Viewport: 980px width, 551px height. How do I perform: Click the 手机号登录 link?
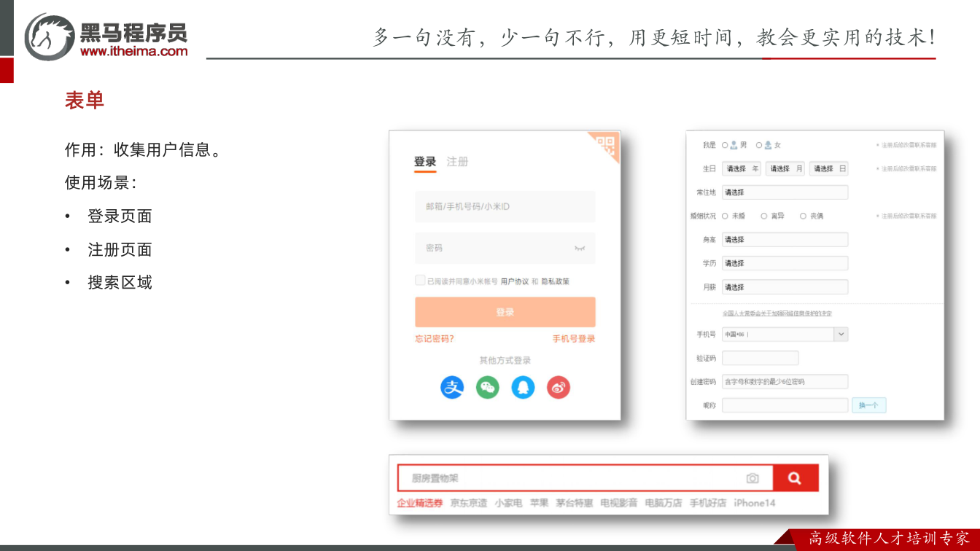pos(574,339)
